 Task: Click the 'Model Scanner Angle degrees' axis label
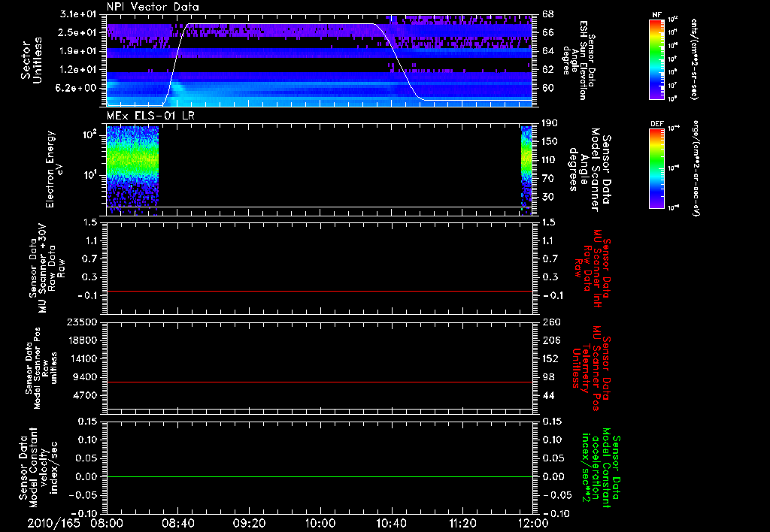point(588,169)
